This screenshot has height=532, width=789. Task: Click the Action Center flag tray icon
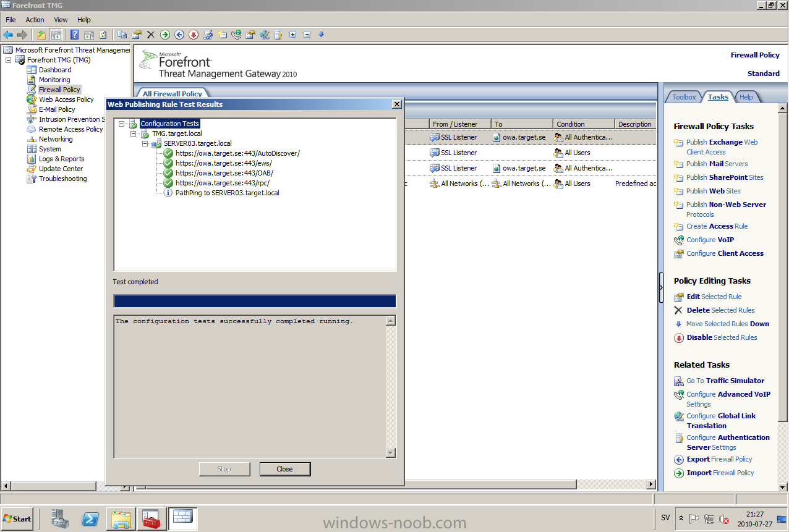pyautogui.click(x=695, y=519)
